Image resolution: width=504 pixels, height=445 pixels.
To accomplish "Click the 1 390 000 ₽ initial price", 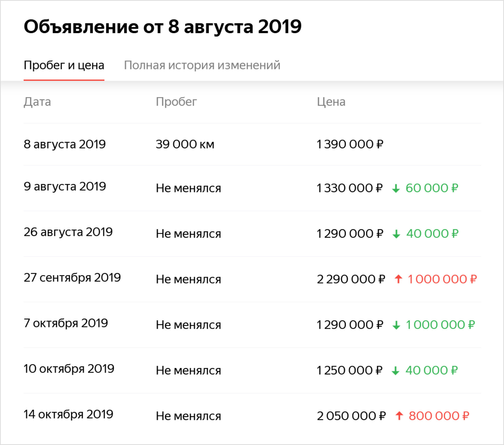I will coord(350,144).
